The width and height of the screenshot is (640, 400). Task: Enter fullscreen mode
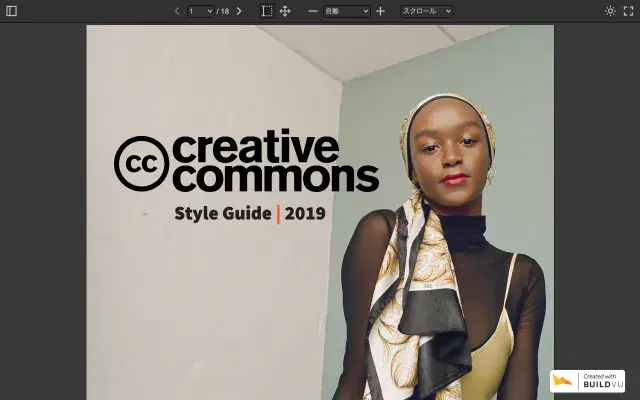(x=628, y=11)
